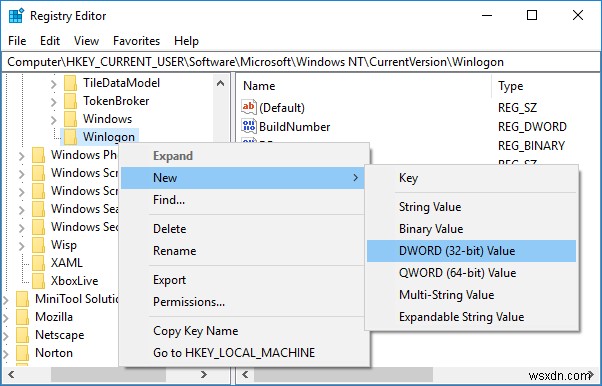Viewport: 602px width, 386px height.
Task: Create a new QWORD (64-bit) Value
Action: (471, 273)
